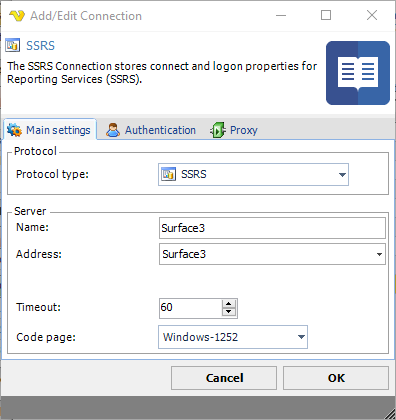Click the SSRS header icon beside title
Viewport: 396px width, 420px height.
tap(13, 45)
